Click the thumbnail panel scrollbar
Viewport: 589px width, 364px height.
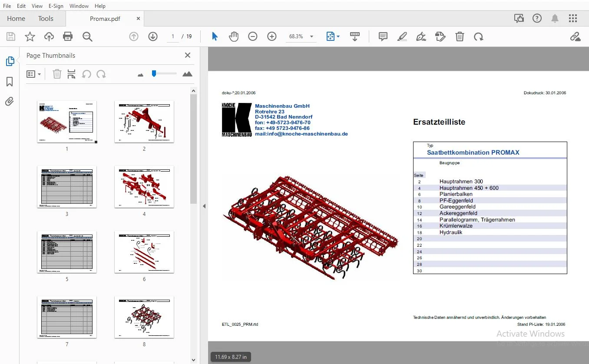tap(194, 149)
